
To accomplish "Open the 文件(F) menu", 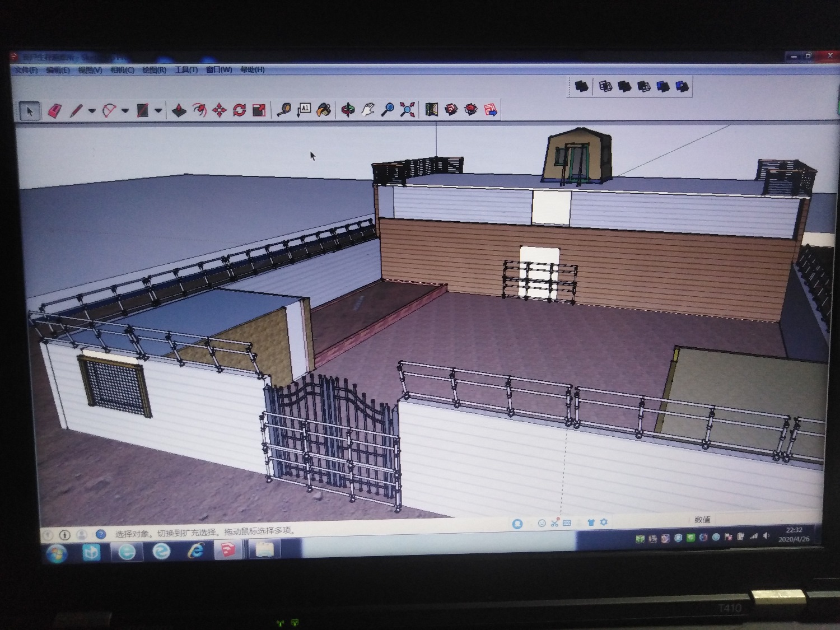I will coord(26,70).
